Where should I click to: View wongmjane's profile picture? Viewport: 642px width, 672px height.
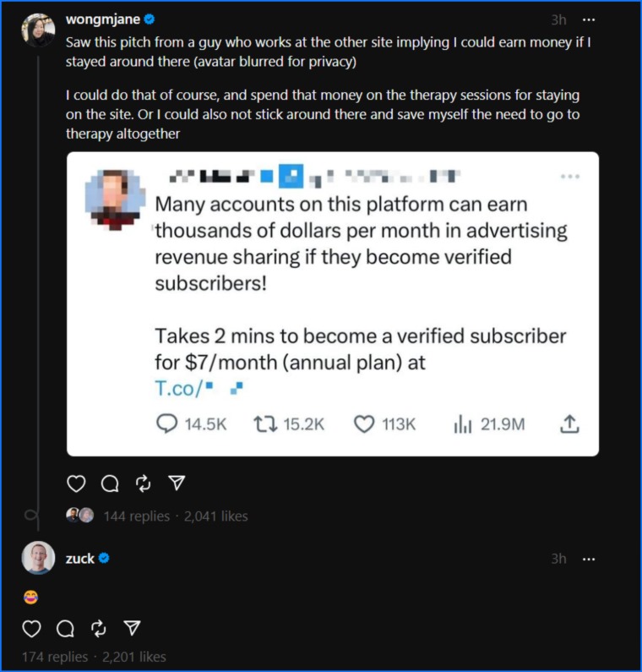[x=38, y=30]
